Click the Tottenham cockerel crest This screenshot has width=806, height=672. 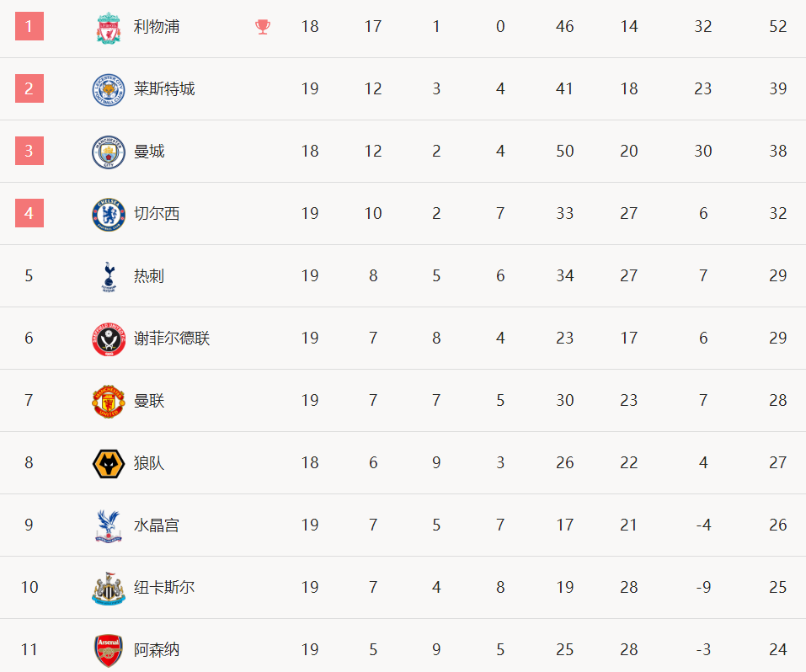(x=109, y=276)
